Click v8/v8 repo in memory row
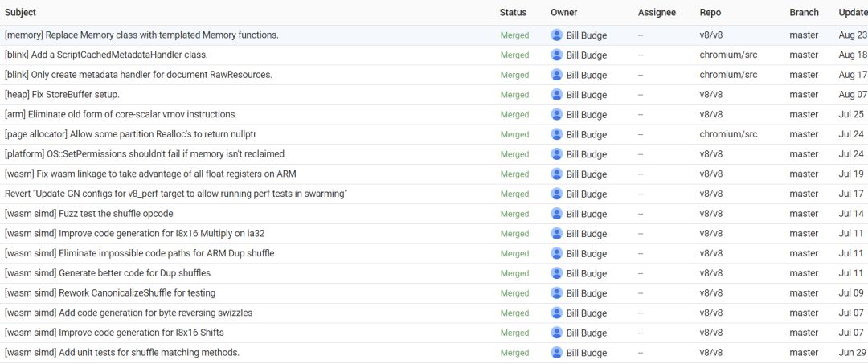 pyautogui.click(x=711, y=35)
